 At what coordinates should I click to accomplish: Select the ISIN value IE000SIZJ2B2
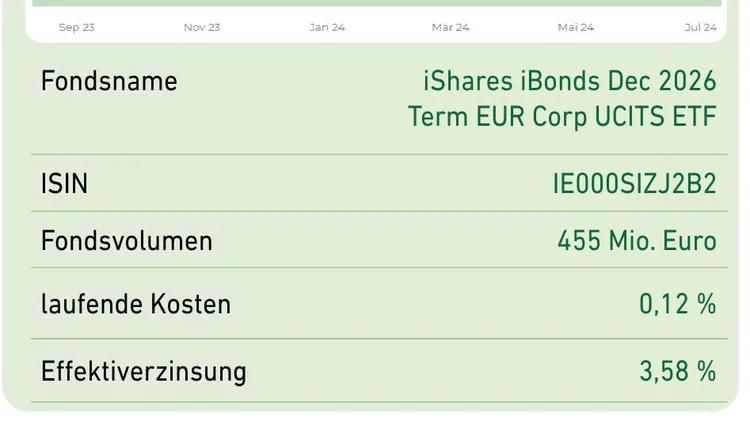coord(634,184)
